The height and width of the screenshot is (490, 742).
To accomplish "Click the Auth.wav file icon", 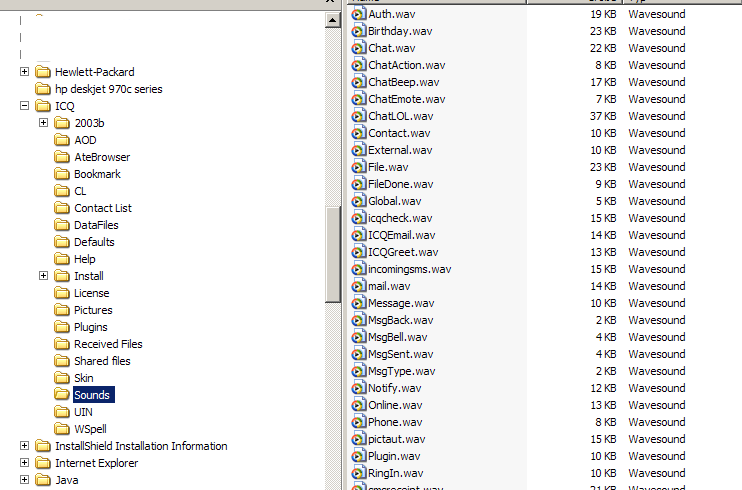I will (x=359, y=14).
